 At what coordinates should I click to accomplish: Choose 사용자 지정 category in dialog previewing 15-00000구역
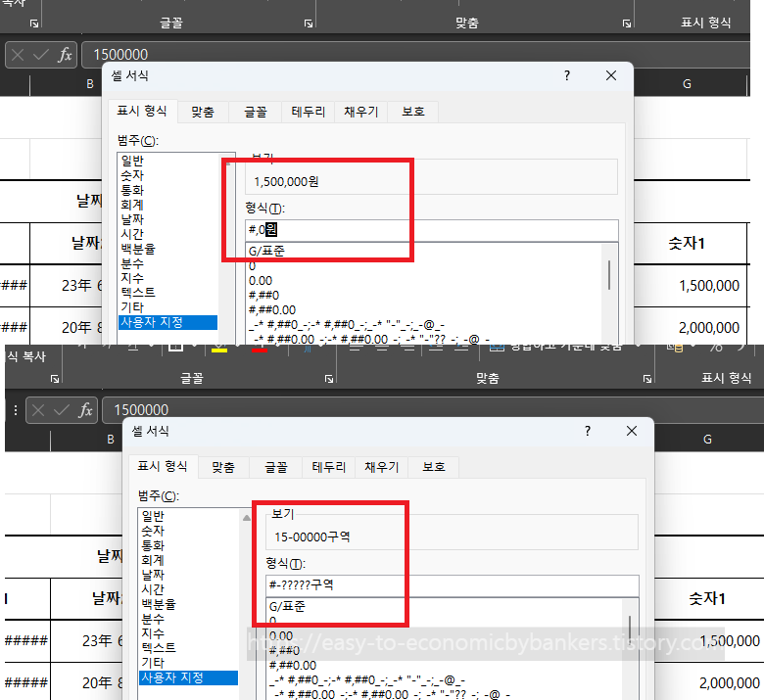[188, 677]
